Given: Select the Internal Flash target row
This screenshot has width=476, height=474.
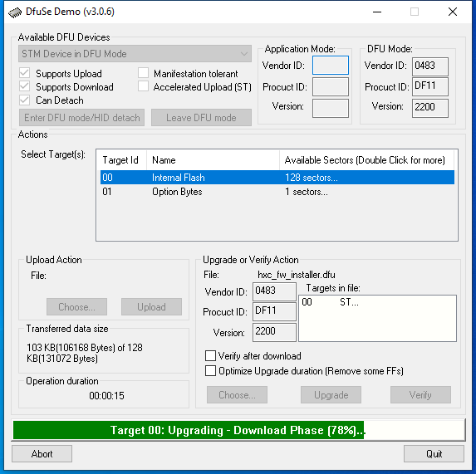Looking at the screenshot, I should [277, 178].
